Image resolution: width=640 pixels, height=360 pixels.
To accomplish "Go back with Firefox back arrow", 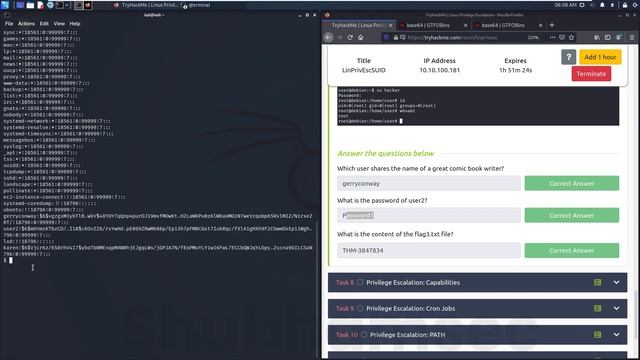I will 329,37.
